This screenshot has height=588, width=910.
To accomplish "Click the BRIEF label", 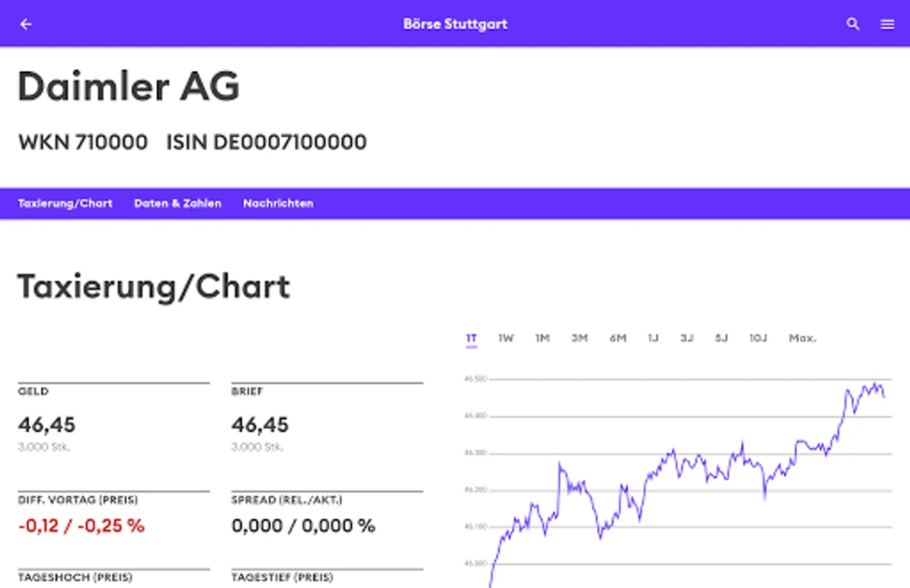I will click(x=247, y=391).
